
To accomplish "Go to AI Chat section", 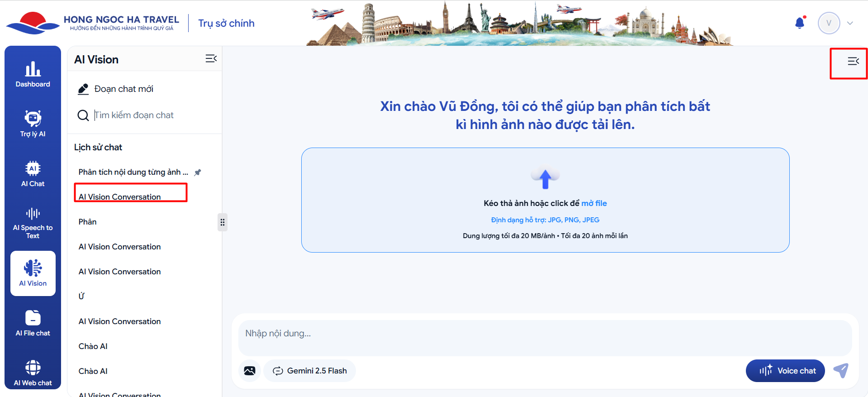I will pyautogui.click(x=33, y=173).
